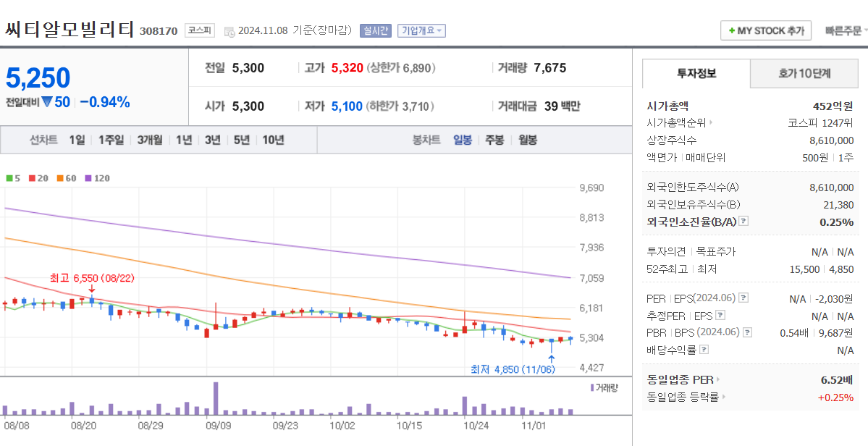Expand 동일업종 등락률 arrow

(x=723, y=397)
